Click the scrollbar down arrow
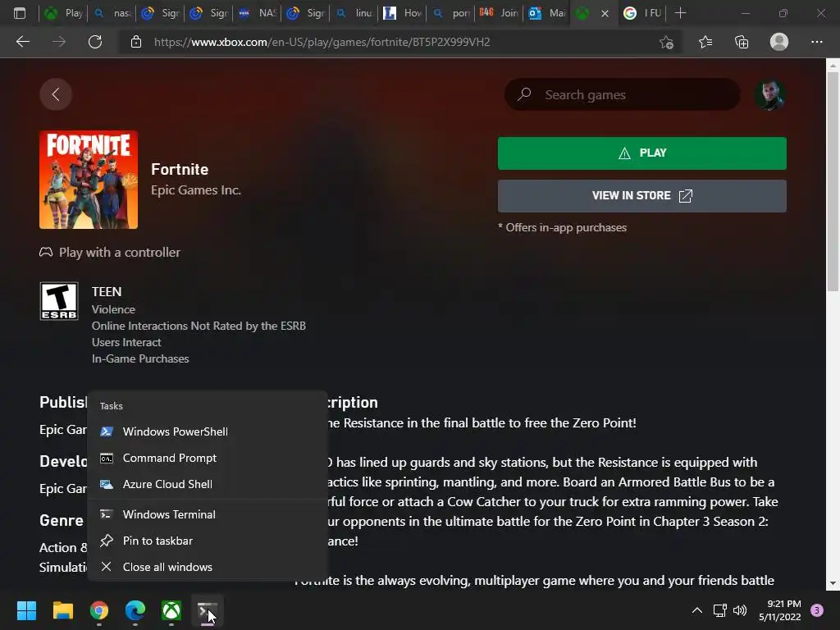The image size is (840, 630). point(833,583)
